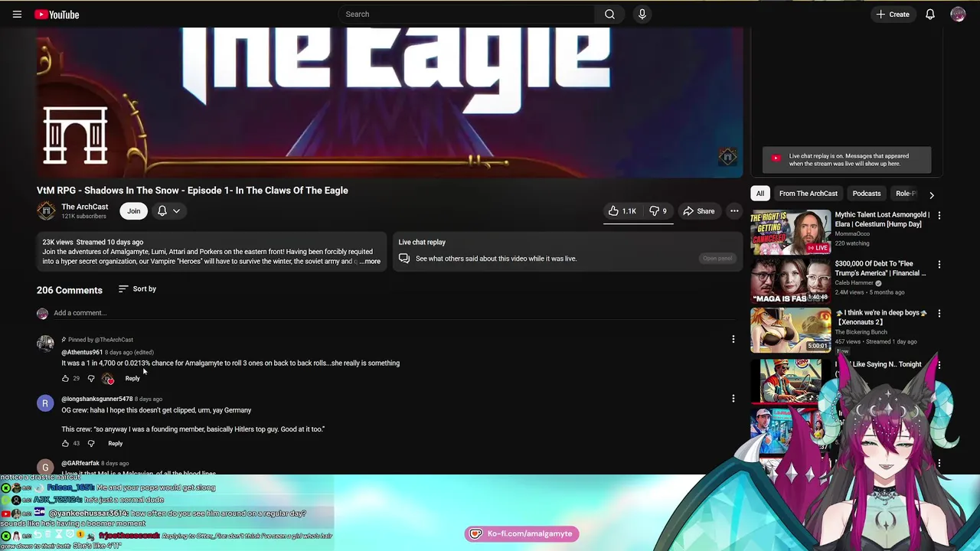Open the YouTube hamburger guide menu
The height and width of the screenshot is (551, 980).
pyautogui.click(x=17, y=15)
